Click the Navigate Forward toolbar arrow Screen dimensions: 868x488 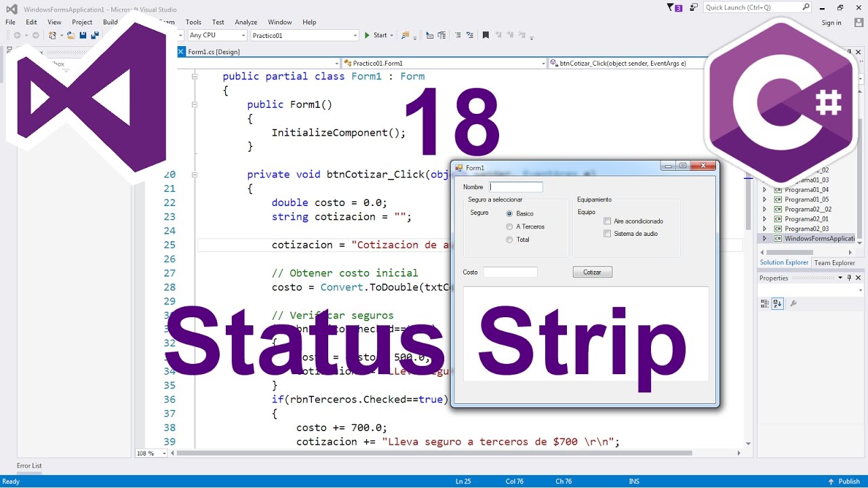click(x=35, y=35)
